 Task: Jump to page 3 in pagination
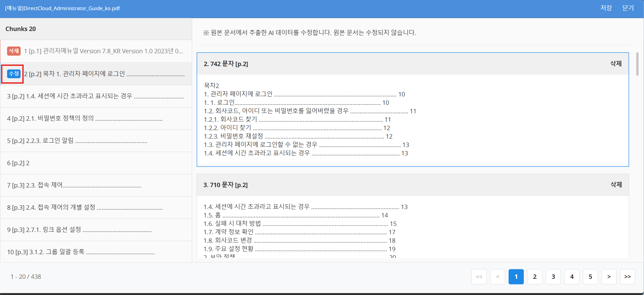tap(553, 277)
